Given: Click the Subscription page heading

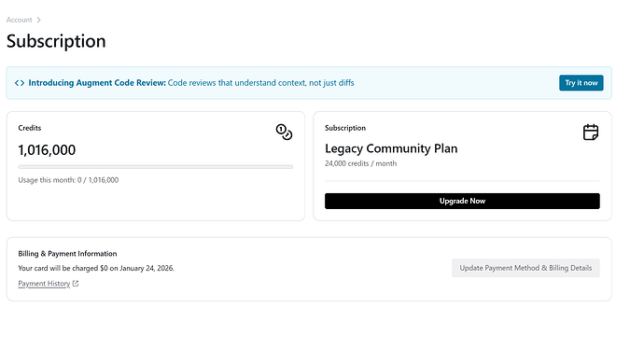Looking at the screenshot, I should click(56, 41).
